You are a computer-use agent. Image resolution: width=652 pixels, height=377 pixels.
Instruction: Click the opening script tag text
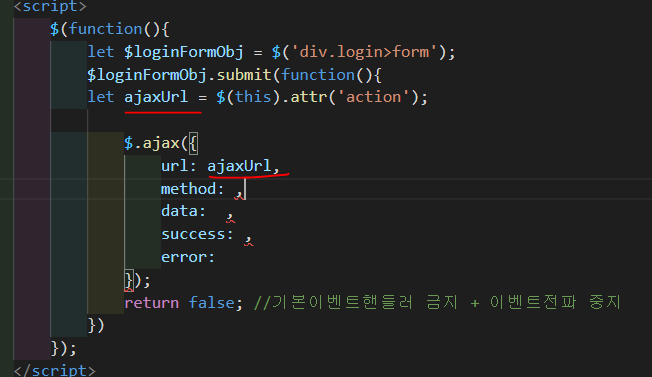[x=50, y=6]
